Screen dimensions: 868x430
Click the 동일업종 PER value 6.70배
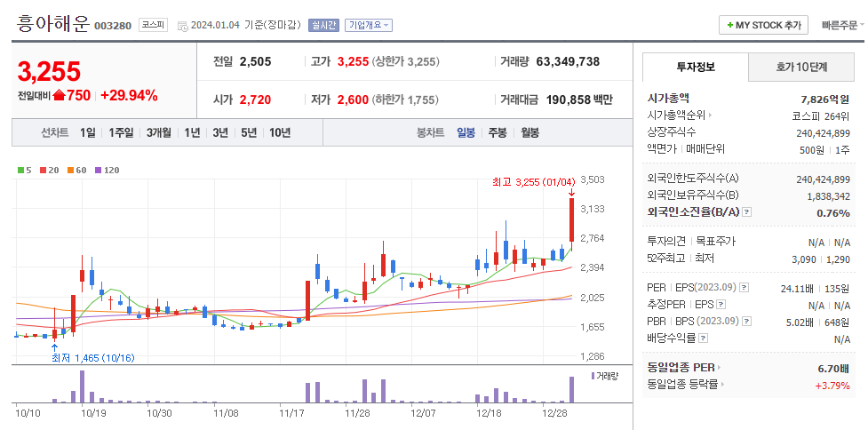[x=833, y=368]
